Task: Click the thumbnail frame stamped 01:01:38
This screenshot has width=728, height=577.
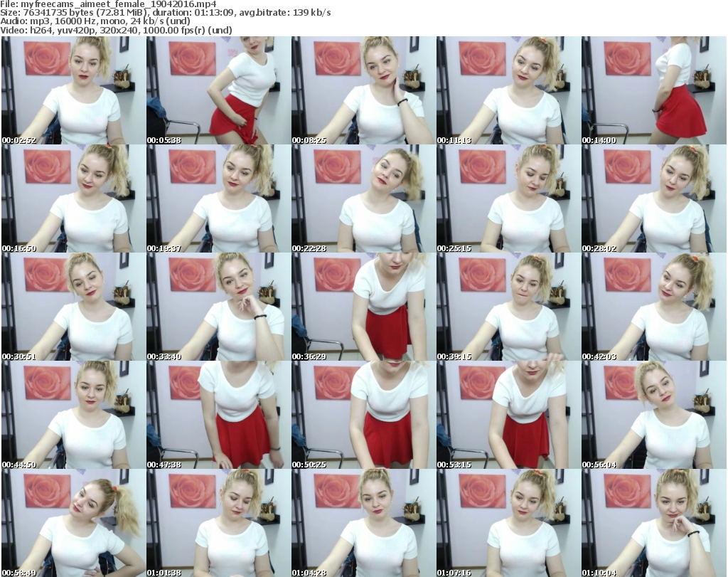Action: tap(219, 523)
